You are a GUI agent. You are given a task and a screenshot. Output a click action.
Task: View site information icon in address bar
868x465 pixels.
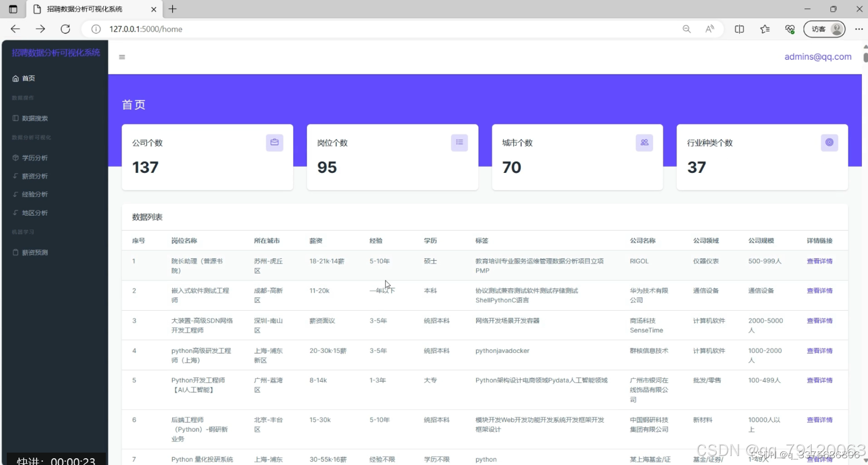96,29
